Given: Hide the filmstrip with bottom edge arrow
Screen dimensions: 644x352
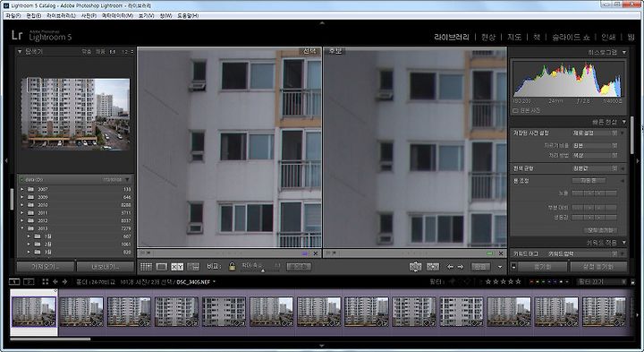Looking at the screenshot, I should [x=322, y=346].
